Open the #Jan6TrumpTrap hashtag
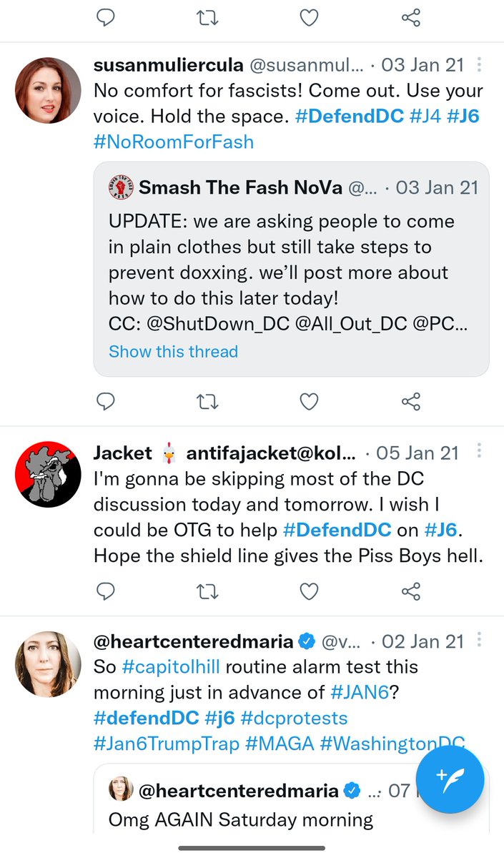 point(167,744)
